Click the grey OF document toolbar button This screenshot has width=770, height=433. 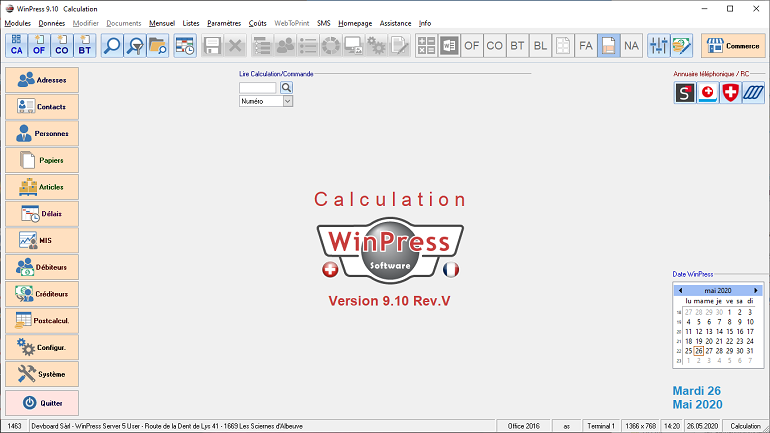472,46
